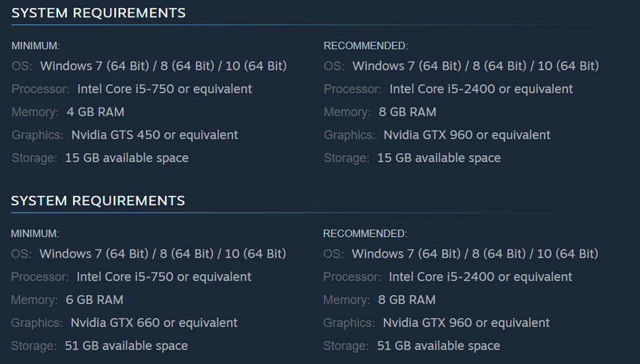
Task: Select the 4 GB RAM memory text
Action: pos(96,112)
